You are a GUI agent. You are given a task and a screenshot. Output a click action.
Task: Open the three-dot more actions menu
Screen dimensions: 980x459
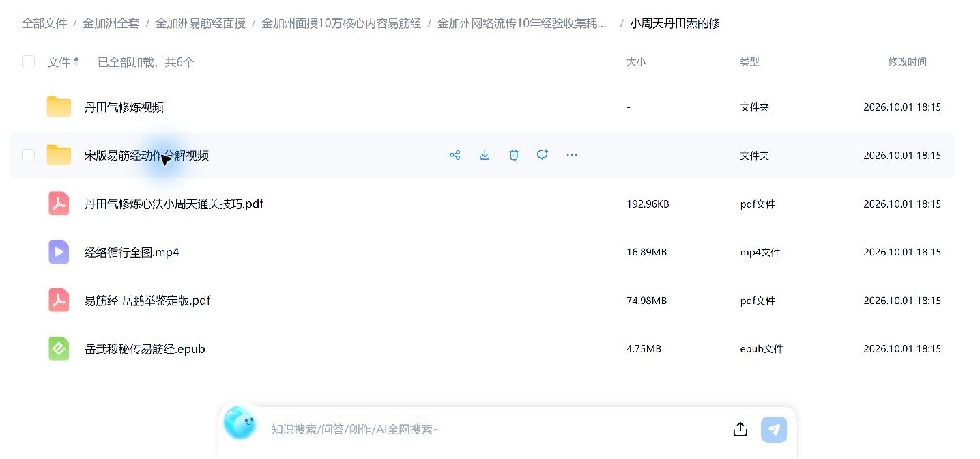point(572,155)
